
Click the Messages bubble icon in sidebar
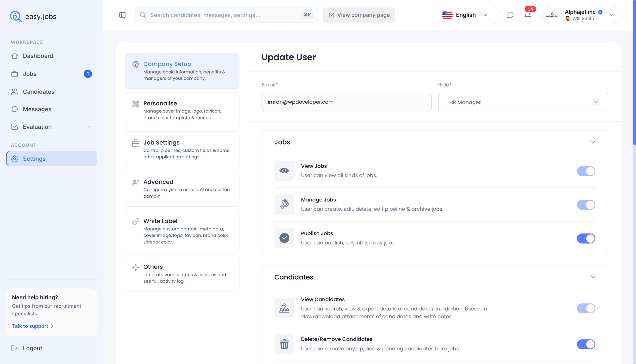[14, 109]
